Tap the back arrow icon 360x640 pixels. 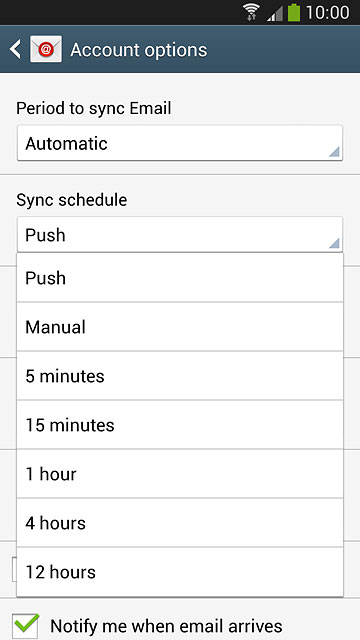[16, 50]
